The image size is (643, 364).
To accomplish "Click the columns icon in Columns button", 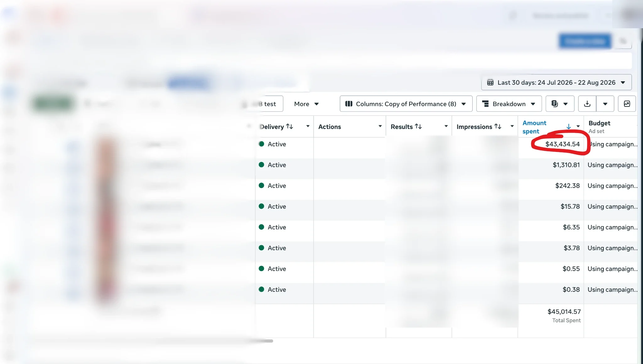I will pos(349,104).
